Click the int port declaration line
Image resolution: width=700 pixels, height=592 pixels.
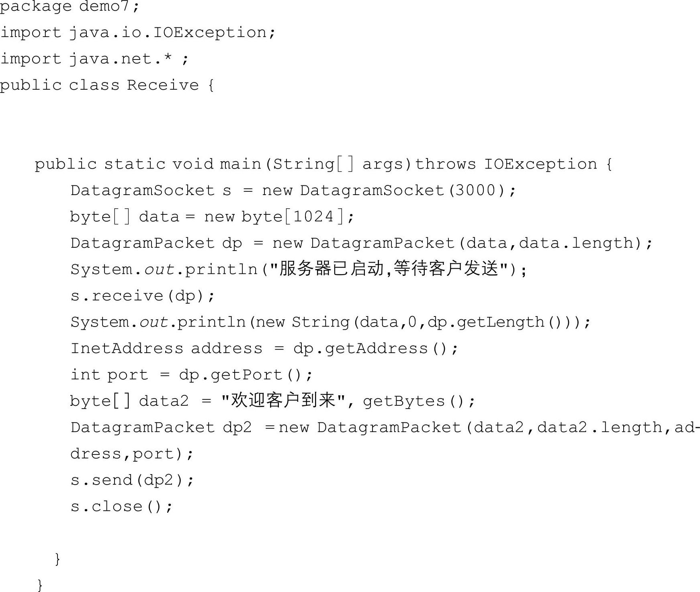(191, 375)
